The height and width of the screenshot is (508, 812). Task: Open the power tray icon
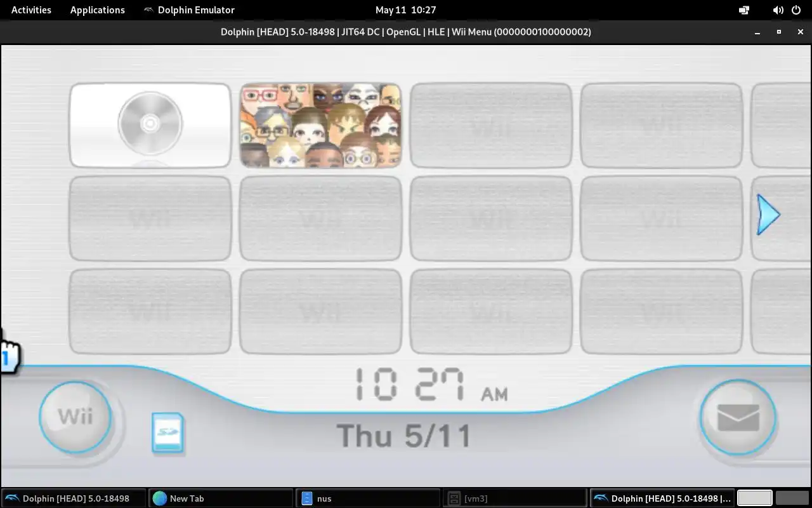(x=797, y=10)
